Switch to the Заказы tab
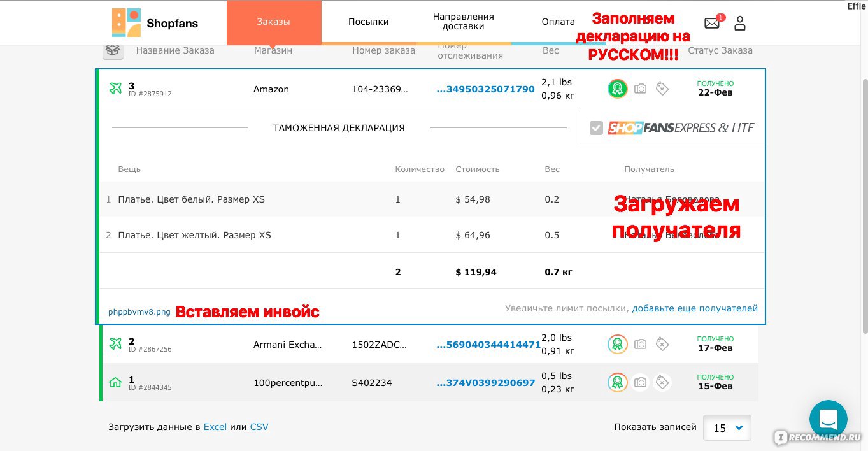 [x=274, y=22]
